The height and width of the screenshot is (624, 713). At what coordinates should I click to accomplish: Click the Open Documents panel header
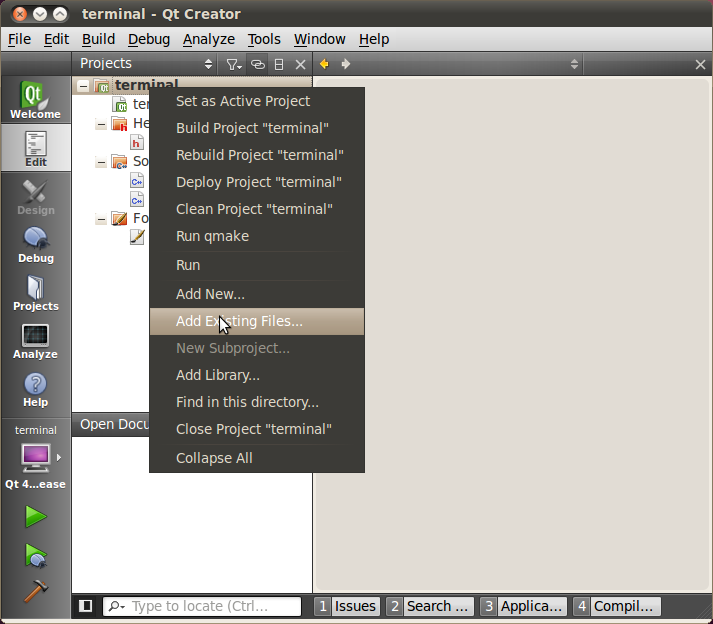point(110,424)
